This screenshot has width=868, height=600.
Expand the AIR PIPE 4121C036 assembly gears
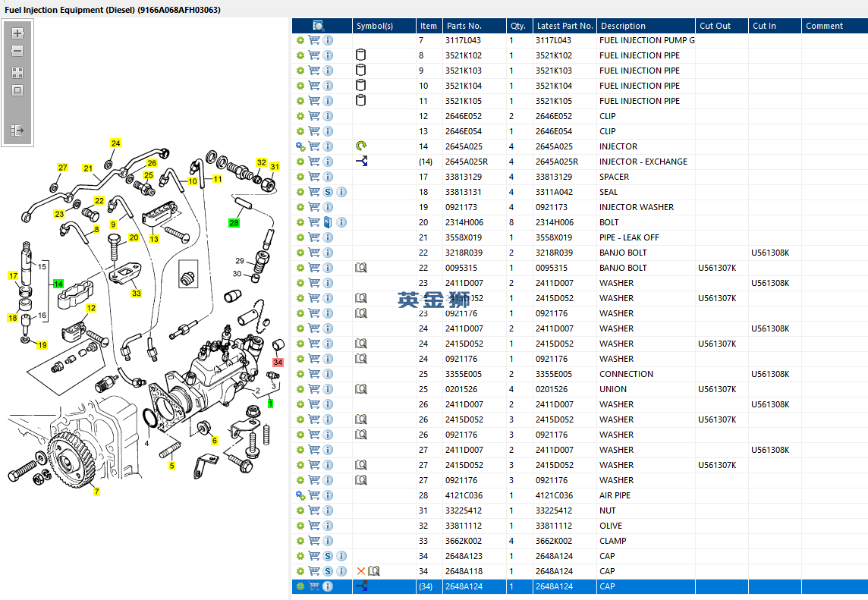[300, 495]
